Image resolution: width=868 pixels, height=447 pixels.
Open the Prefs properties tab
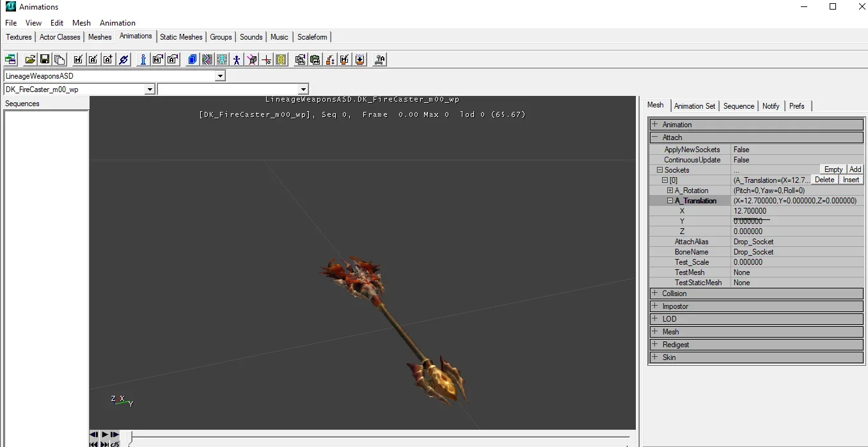click(x=797, y=106)
